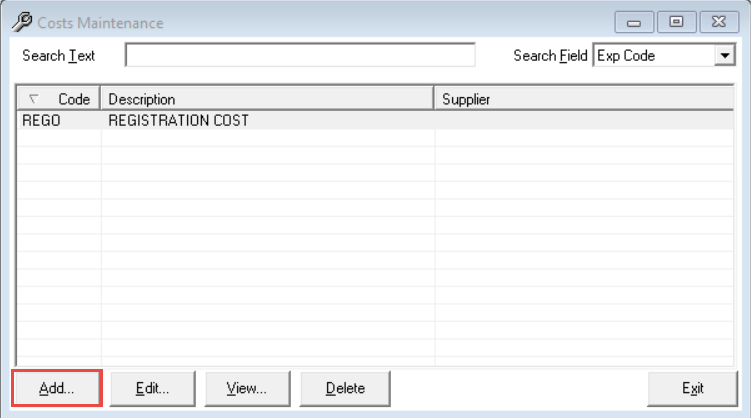
Task: Click the View... button
Action: 247,388
